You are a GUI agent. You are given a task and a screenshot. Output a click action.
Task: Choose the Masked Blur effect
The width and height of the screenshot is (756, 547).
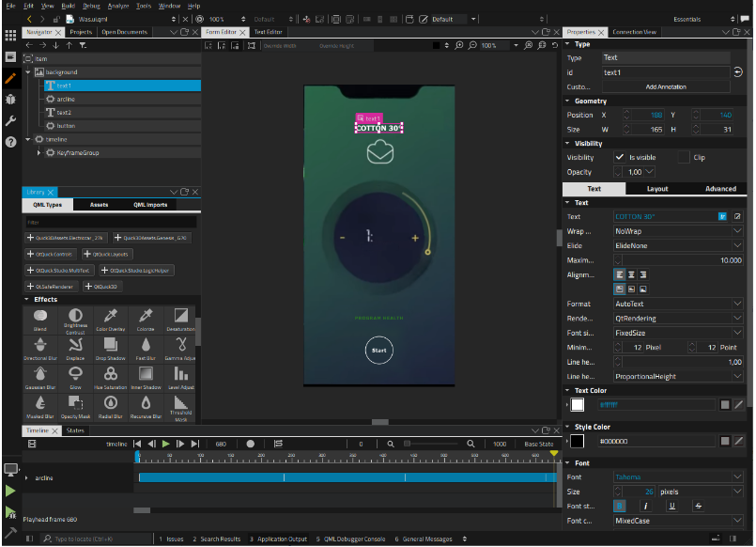[x=40, y=407]
